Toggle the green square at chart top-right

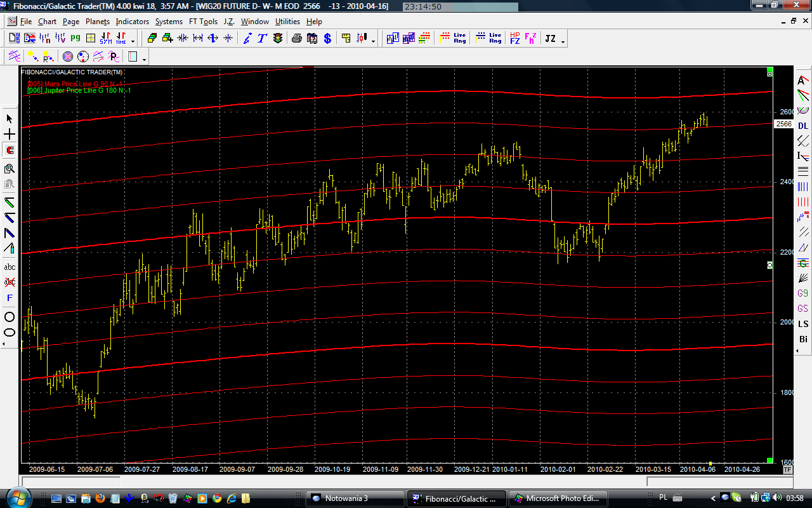[x=769, y=69]
